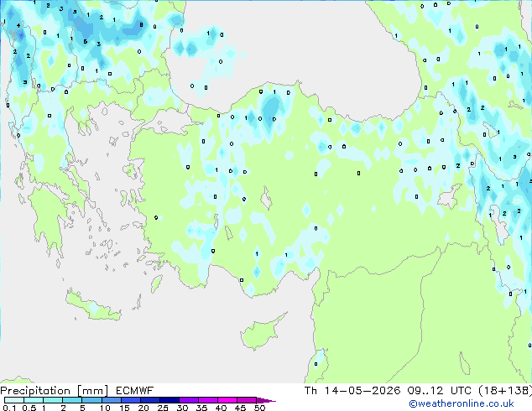Viewport: 532px width, 411px height.
Task: Click the legend label '20'
Action: coord(143,408)
